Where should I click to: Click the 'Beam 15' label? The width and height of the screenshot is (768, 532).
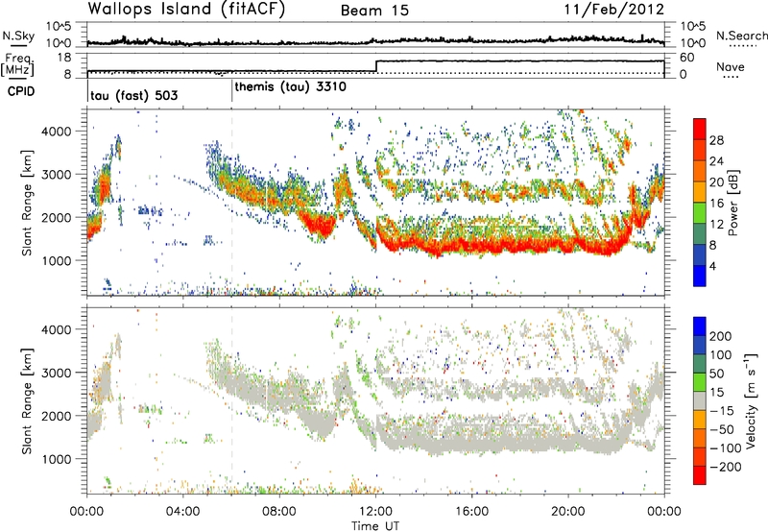374,11
